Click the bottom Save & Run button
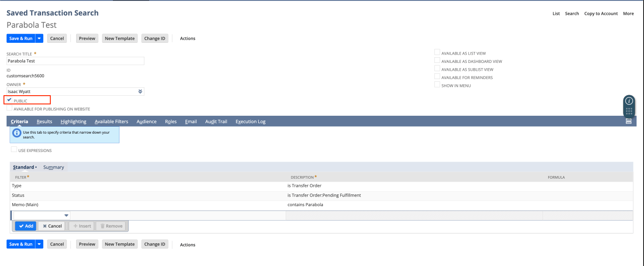 21,244
